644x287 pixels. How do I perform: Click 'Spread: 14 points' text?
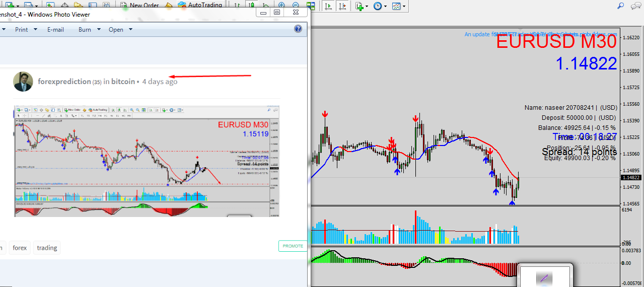click(580, 152)
